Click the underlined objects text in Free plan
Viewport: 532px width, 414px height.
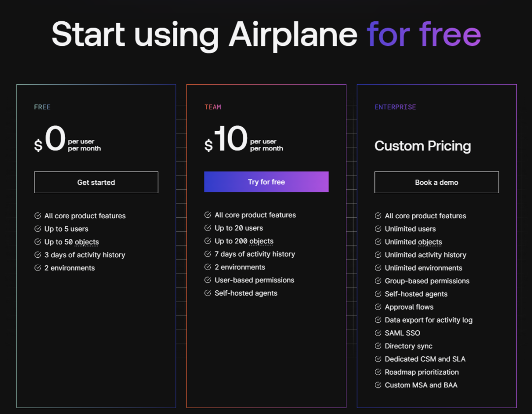point(87,242)
